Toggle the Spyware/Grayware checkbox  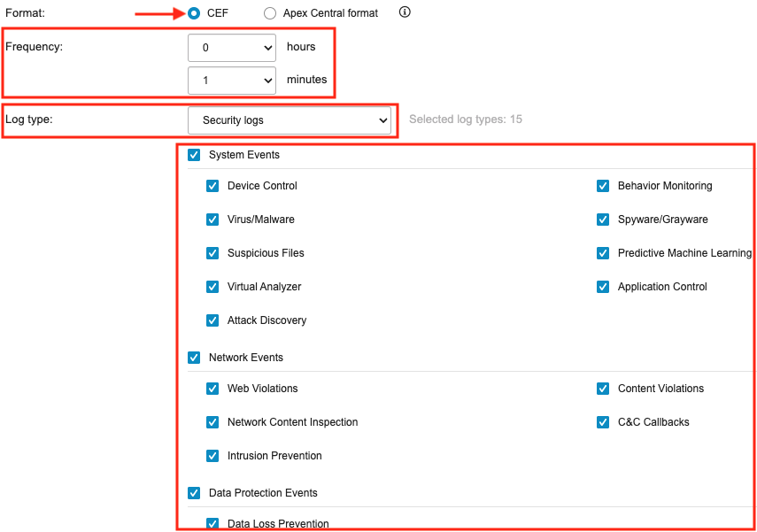pyautogui.click(x=603, y=220)
